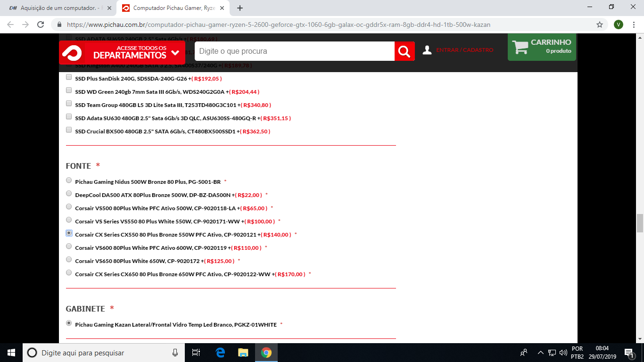Screen dimensions: 644x362
Task: Select Corsair VS Series VS550 power supply
Action: 69,220
